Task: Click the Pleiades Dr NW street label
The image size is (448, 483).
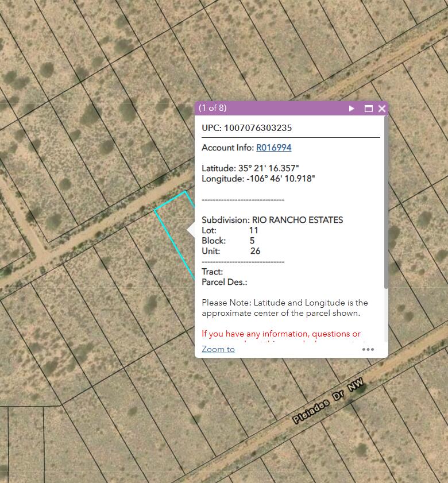Action: click(x=328, y=400)
